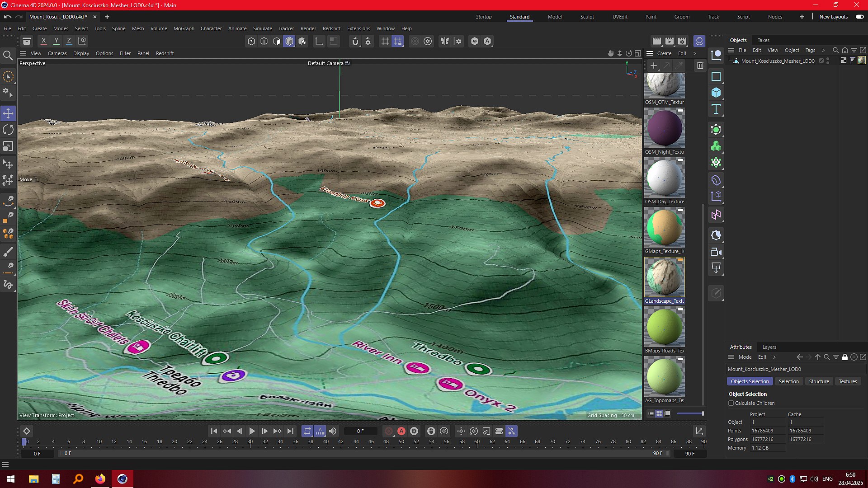Click the Selection attribute tab
This screenshot has width=868, height=488.
click(789, 381)
